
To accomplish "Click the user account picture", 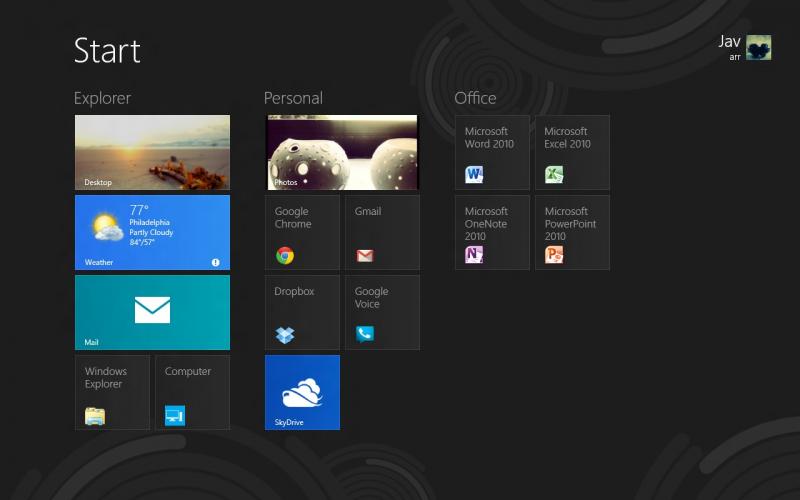I will [x=759, y=47].
